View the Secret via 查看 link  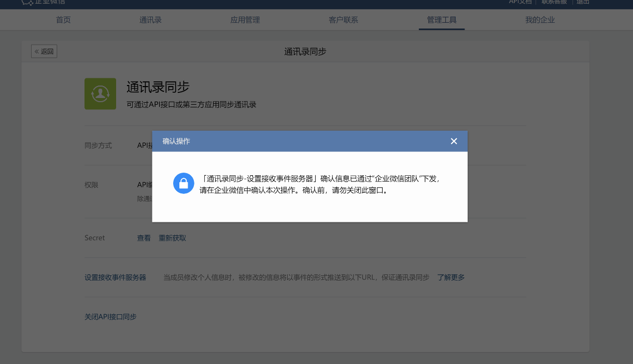tap(144, 238)
